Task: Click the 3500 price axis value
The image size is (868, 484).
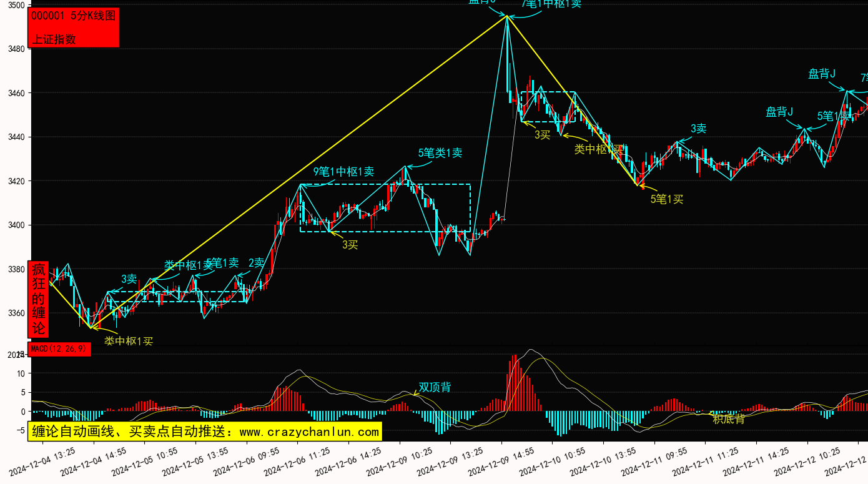Action: click(15, 5)
